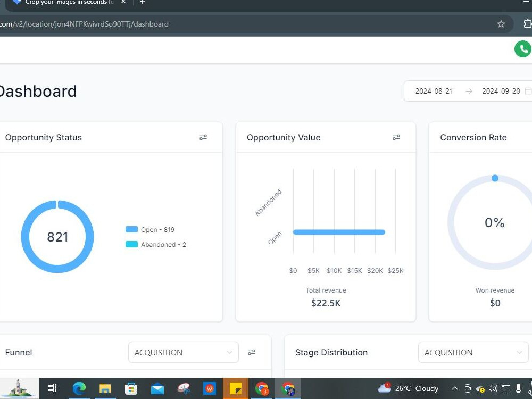
Task: Click the 'Abandoned - 2' legend text
Action: coord(163,245)
